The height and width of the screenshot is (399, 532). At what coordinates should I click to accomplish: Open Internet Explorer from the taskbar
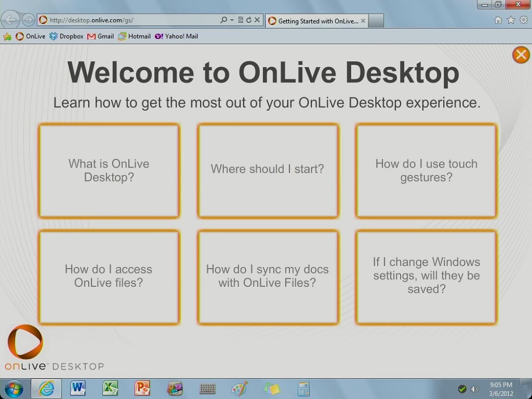point(46,389)
